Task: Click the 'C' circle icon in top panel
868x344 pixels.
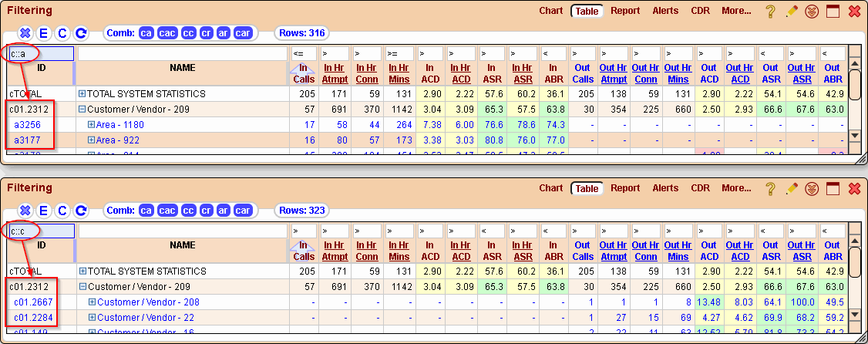Action: (x=62, y=33)
